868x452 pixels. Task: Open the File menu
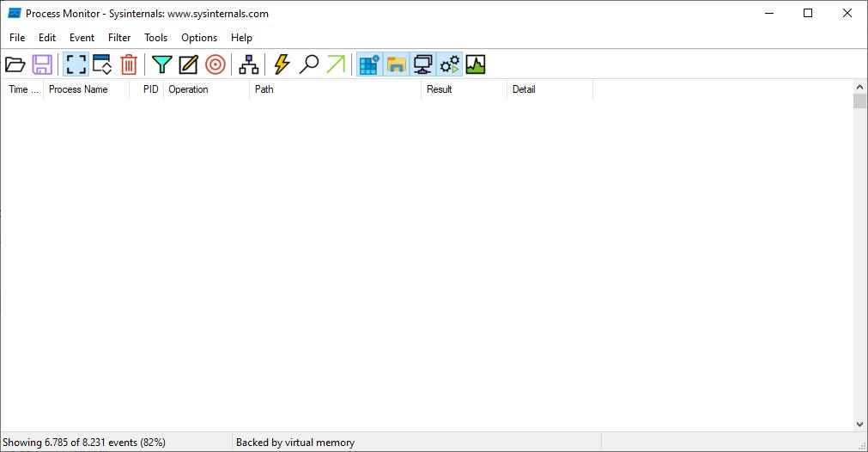pyautogui.click(x=17, y=38)
